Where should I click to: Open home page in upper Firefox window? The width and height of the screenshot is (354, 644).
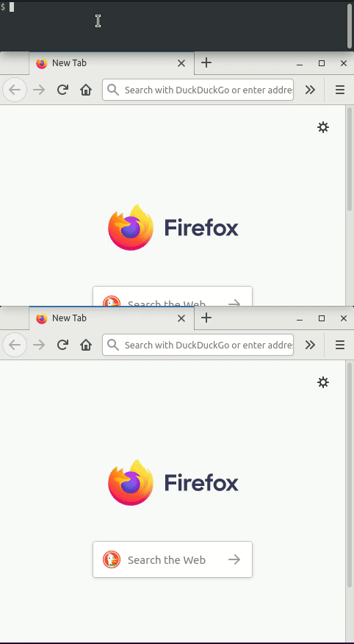tap(86, 90)
